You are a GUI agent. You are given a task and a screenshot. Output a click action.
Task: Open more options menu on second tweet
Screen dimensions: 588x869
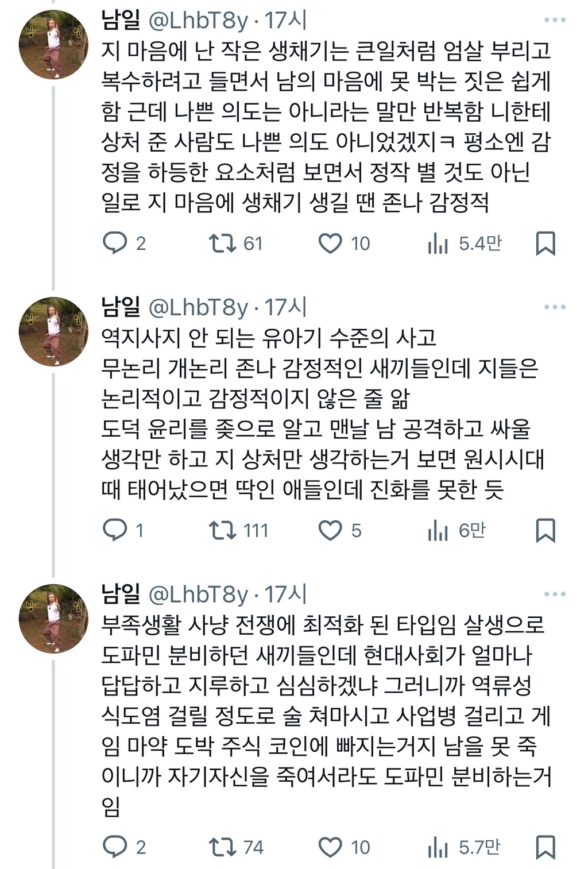555,307
